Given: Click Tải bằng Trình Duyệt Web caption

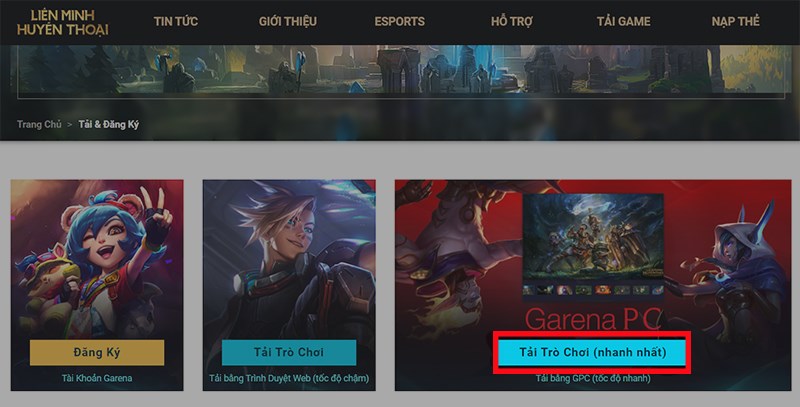Looking at the screenshot, I should (x=289, y=378).
